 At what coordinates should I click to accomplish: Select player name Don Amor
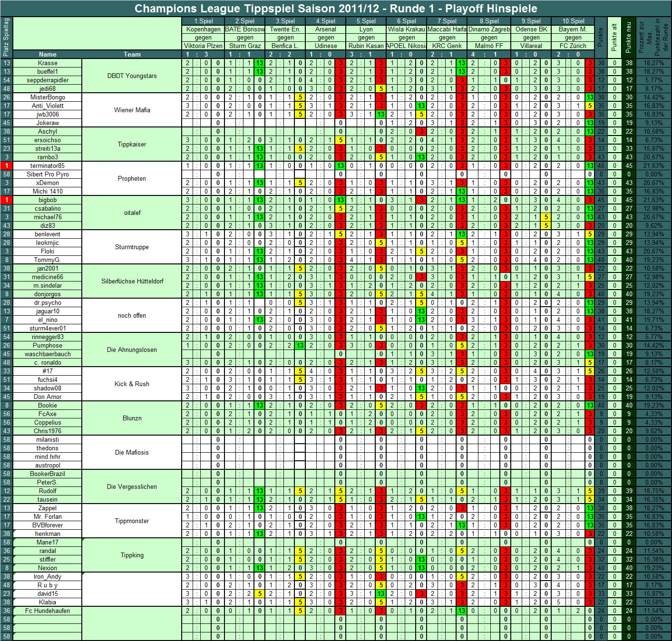[x=48, y=397]
